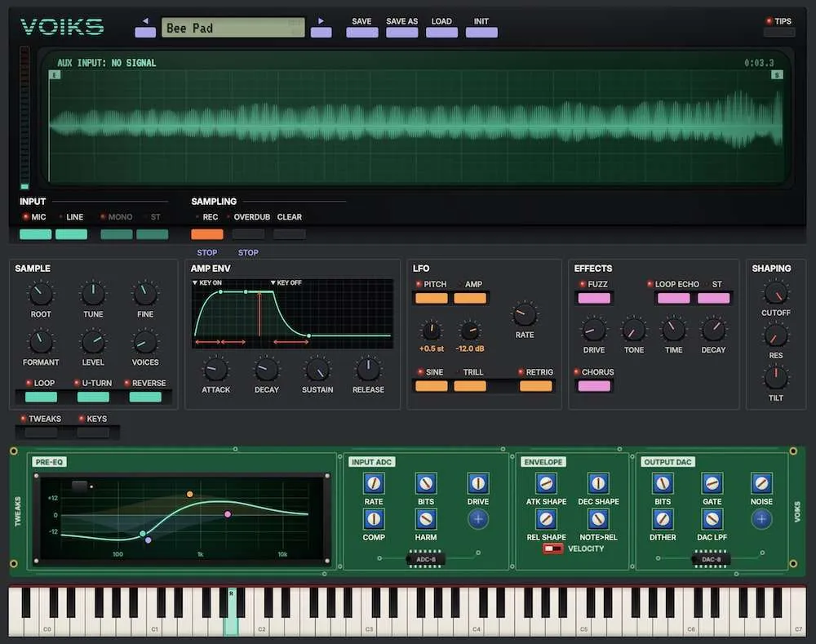Click the FORMANT knob
Image resolution: width=816 pixels, height=644 pixels.
(41, 342)
